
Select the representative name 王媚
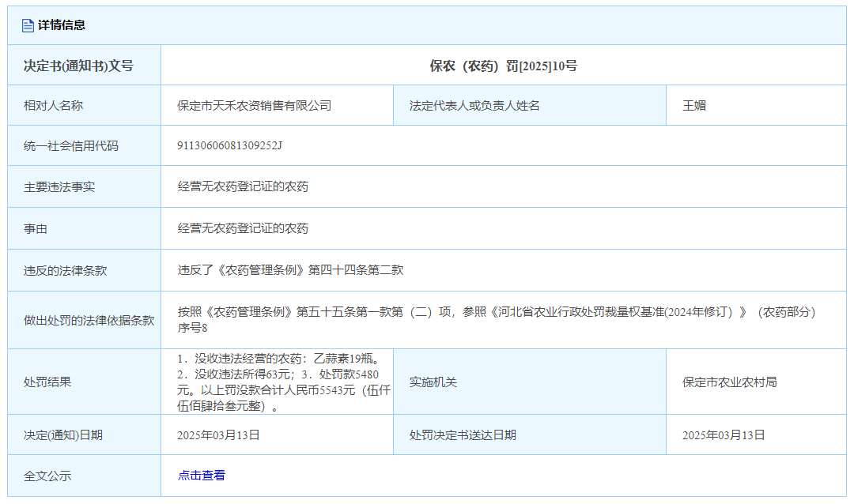coord(694,106)
